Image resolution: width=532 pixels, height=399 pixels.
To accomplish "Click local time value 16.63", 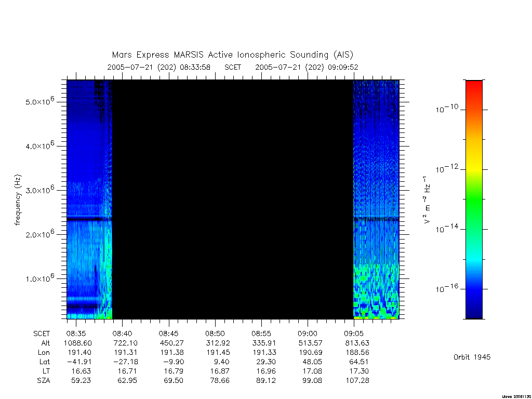I will tap(81, 371).
